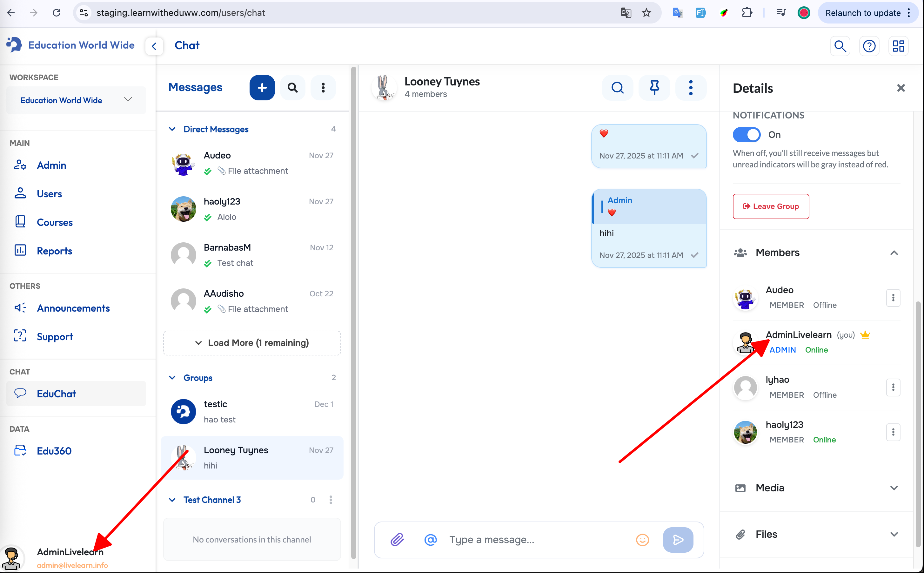Screen dimensions: 924x573
Task: Click the mention @ icon
Action: point(430,539)
